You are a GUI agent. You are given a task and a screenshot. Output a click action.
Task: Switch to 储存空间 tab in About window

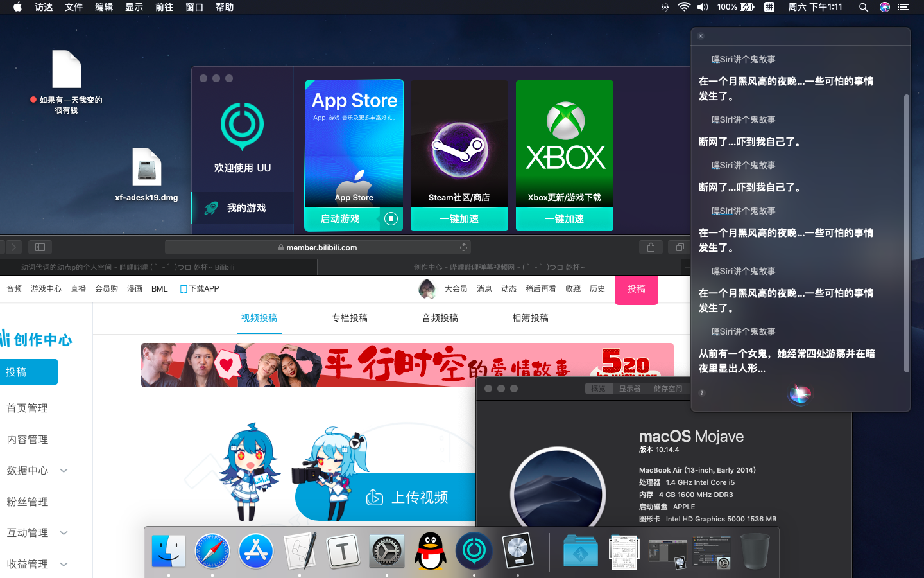pyautogui.click(x=667, y=389)
